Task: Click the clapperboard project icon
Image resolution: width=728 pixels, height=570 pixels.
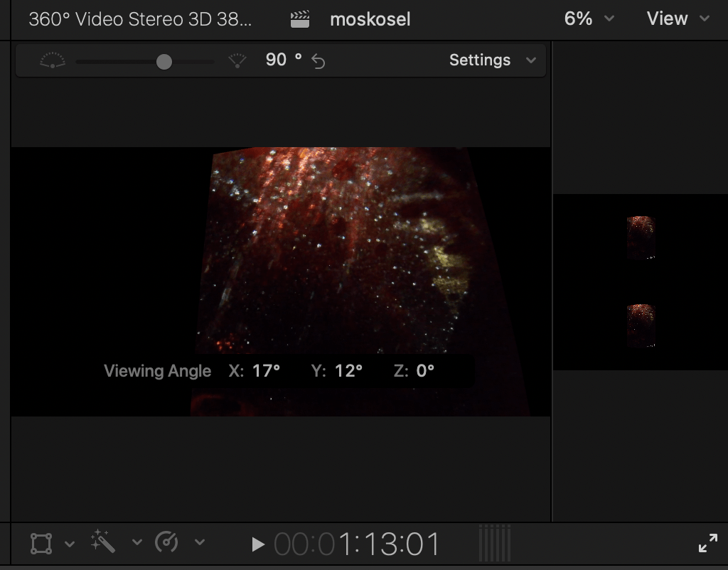Action: pyautogui.click(x=300, y=19)
